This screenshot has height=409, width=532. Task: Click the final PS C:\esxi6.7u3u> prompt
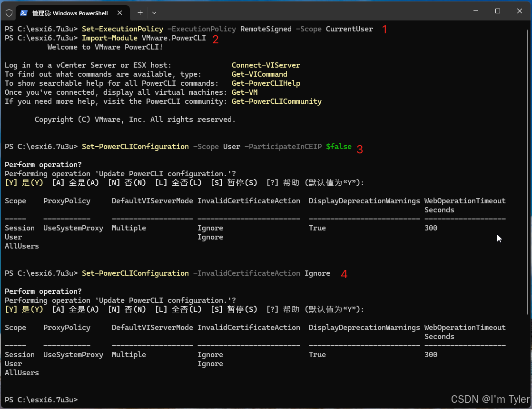(41, 400)
